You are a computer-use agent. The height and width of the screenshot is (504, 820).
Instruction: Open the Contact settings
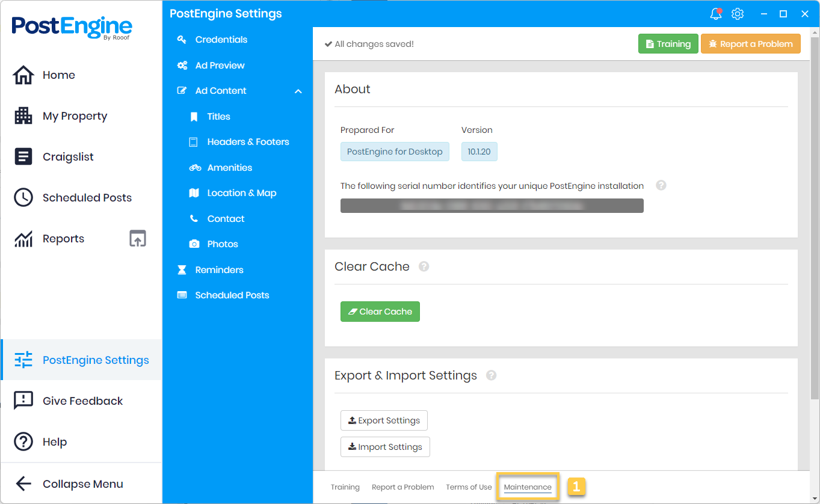click(x=226, y=219)
